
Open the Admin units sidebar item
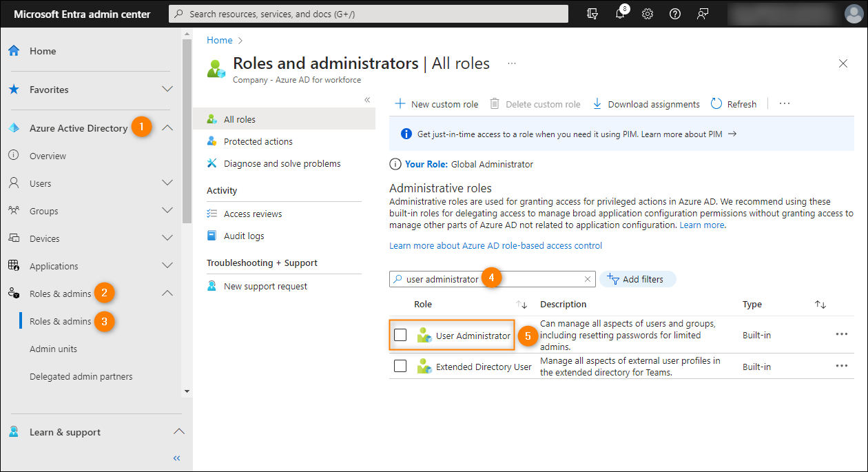click(53, 349)
